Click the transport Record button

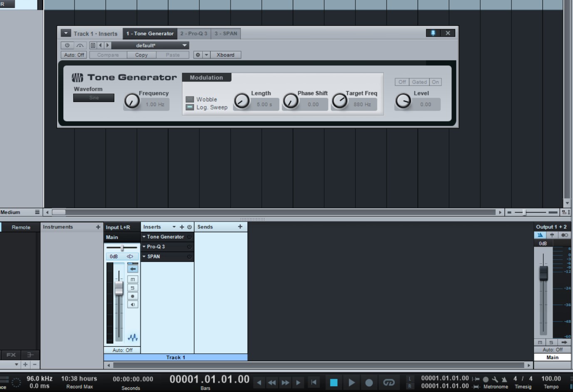click(x=369, y=382)
